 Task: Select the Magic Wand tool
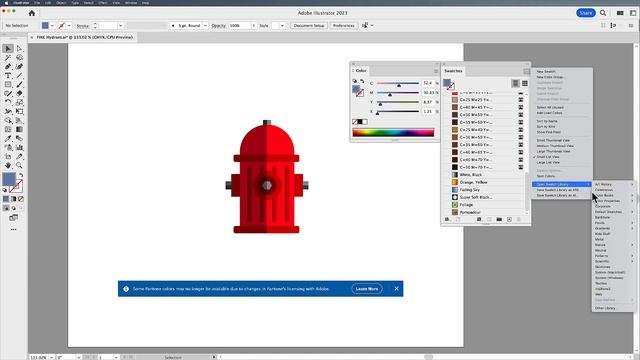8,58
